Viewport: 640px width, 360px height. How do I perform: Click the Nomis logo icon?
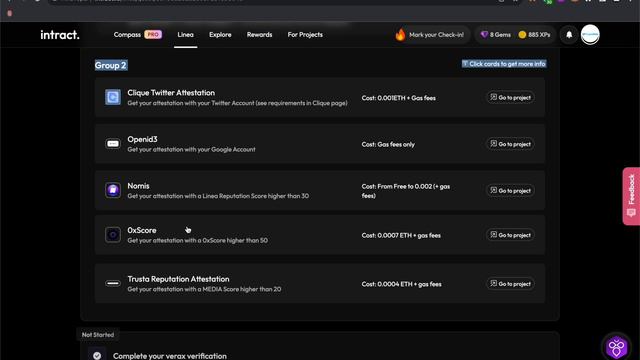[x=113, y=190]
